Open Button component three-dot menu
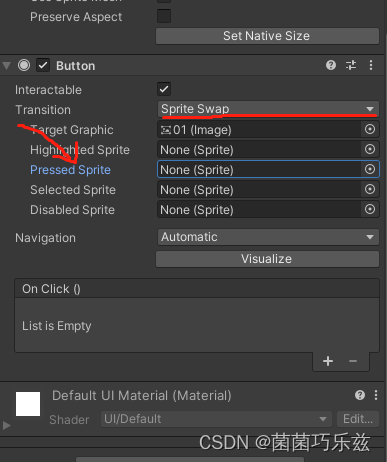387x462 pixels. [x=371, y=65]
